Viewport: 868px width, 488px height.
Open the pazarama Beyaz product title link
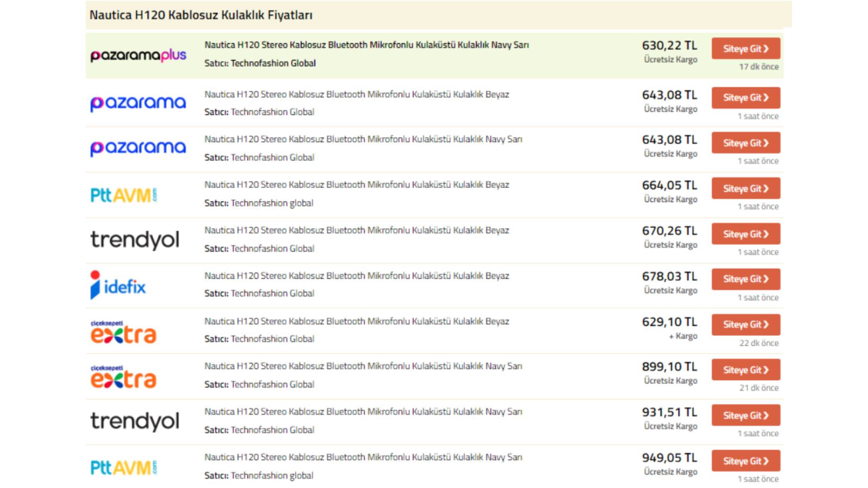pos(357,94)
